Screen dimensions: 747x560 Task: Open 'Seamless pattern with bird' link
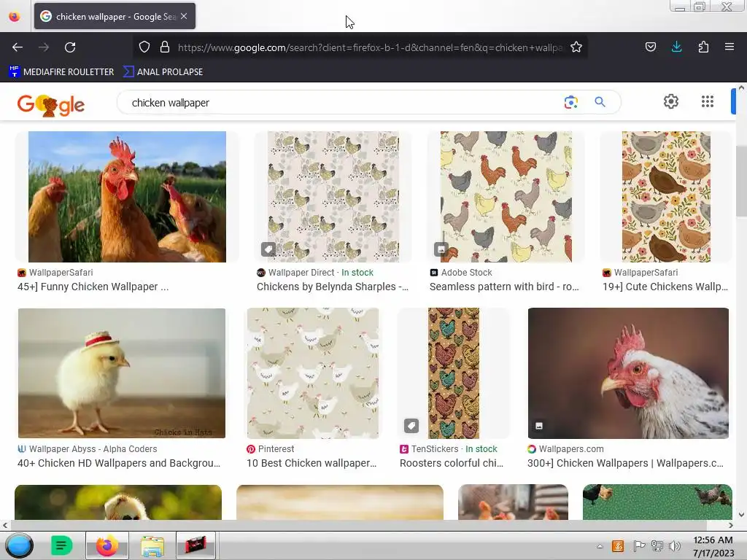click(x=504, y=287)
